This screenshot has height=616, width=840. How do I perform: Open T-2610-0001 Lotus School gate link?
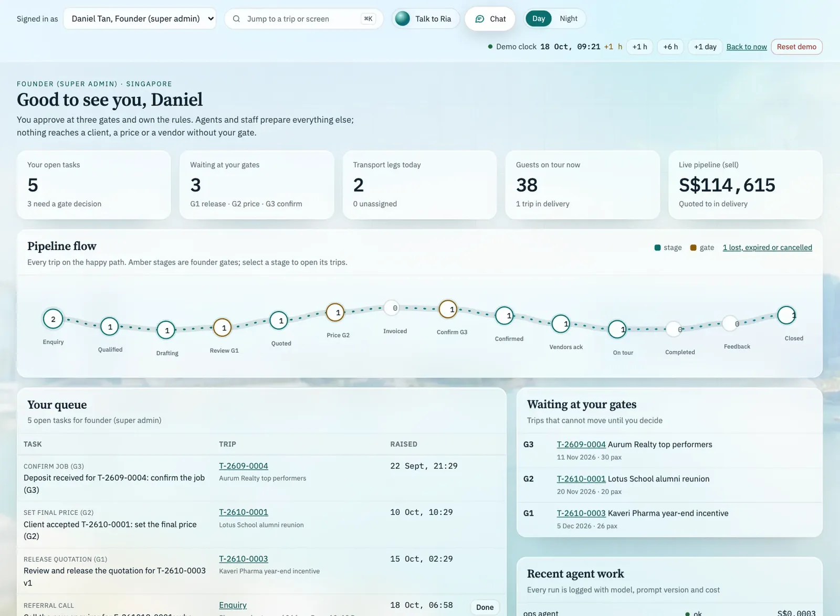click(581, 479)
